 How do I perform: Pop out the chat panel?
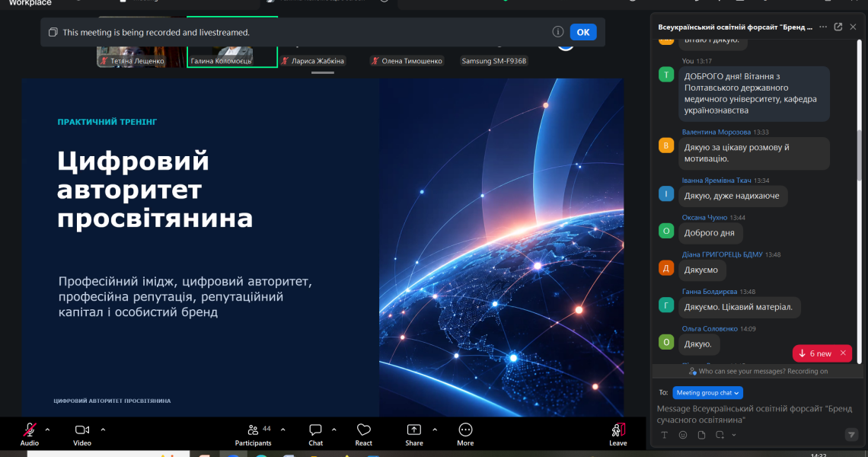838,27
